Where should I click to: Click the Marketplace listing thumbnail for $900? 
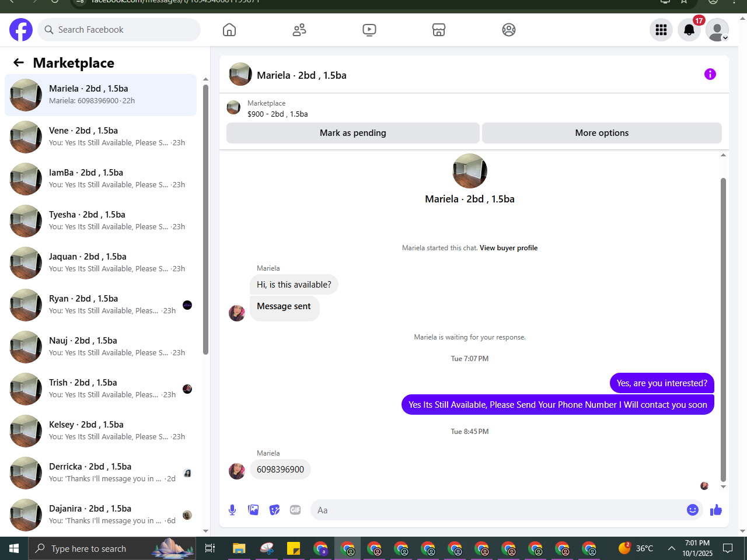click(x=233, y=107)
